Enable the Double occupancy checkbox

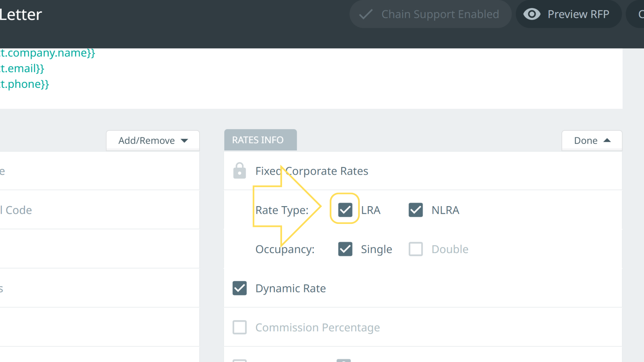416,249
